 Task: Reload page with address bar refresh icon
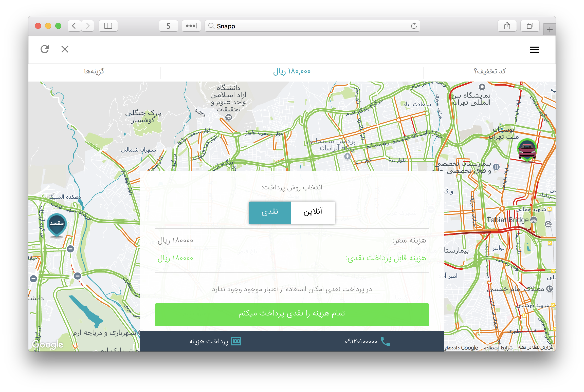click(x=414, y=26)
